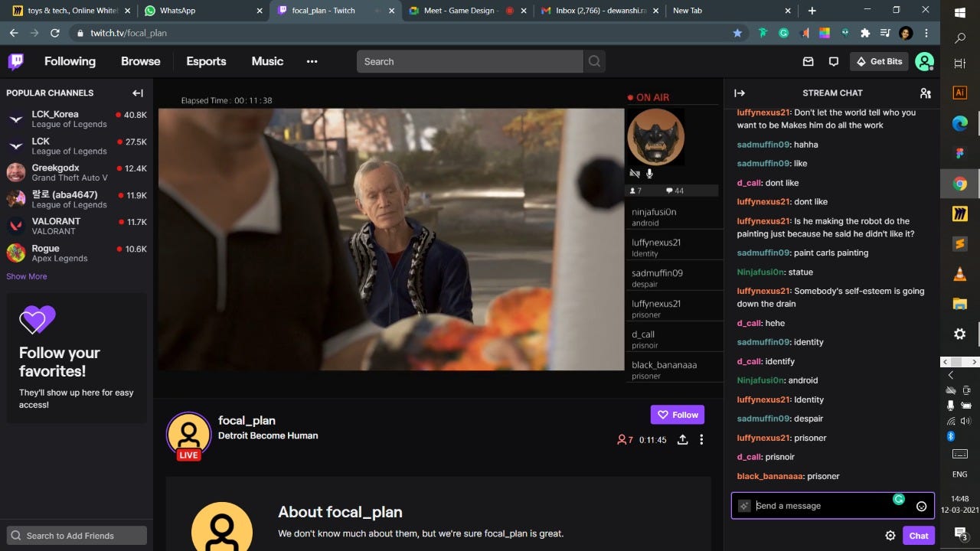Open the Esports page
The height and width of the screenshot is (551, 980).
(x=206, y=61)
